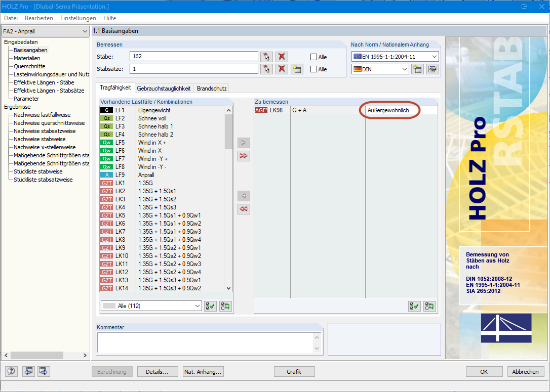
Task: Select load case LF3 Schnee halb 1
Action: click(162, 126)
